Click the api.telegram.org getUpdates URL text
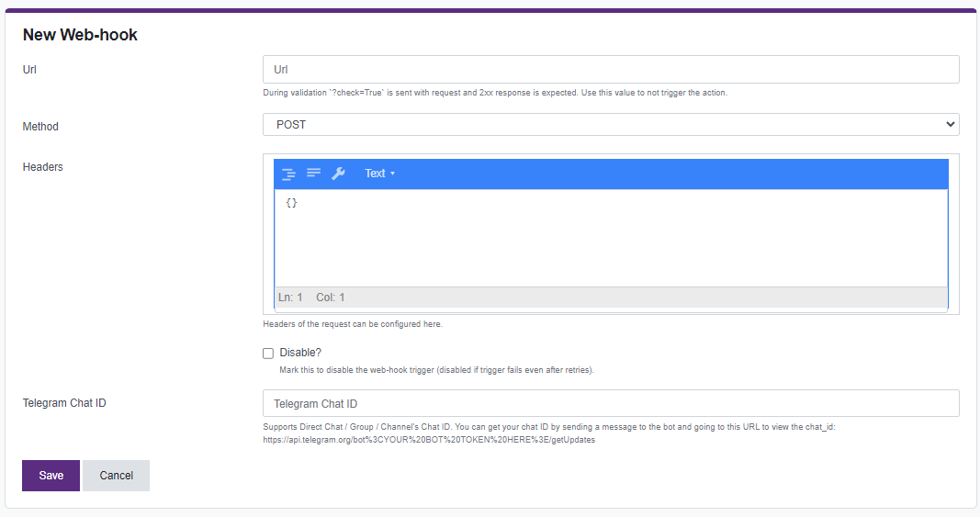 click(x=429, y=440)
